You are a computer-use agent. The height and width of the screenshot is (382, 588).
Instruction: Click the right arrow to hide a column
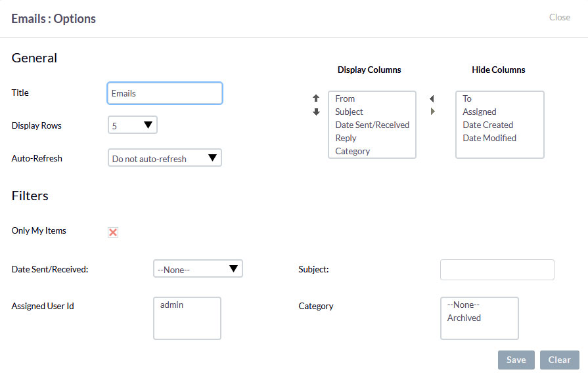[x=432, y=112]
